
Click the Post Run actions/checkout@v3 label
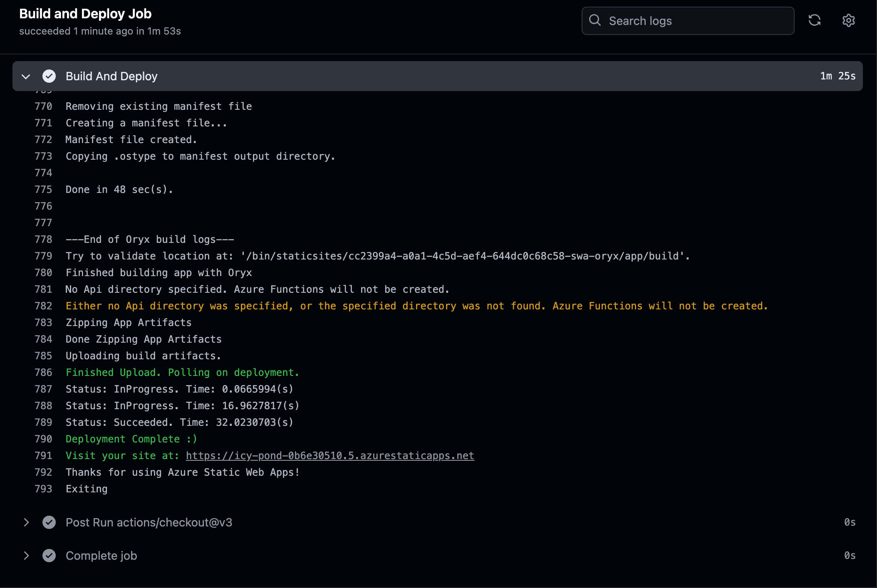pyautogui.click(x=149, y=522)
